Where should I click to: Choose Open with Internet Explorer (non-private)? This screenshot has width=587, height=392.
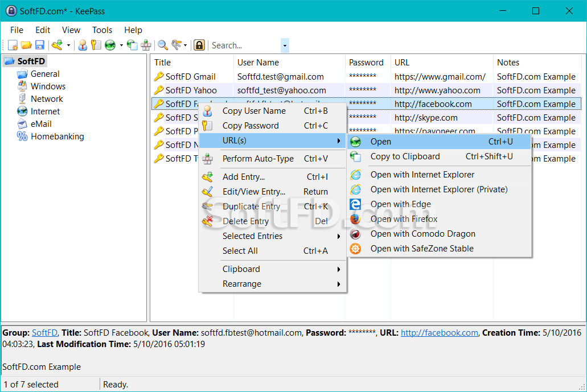(x=440, y=175)
